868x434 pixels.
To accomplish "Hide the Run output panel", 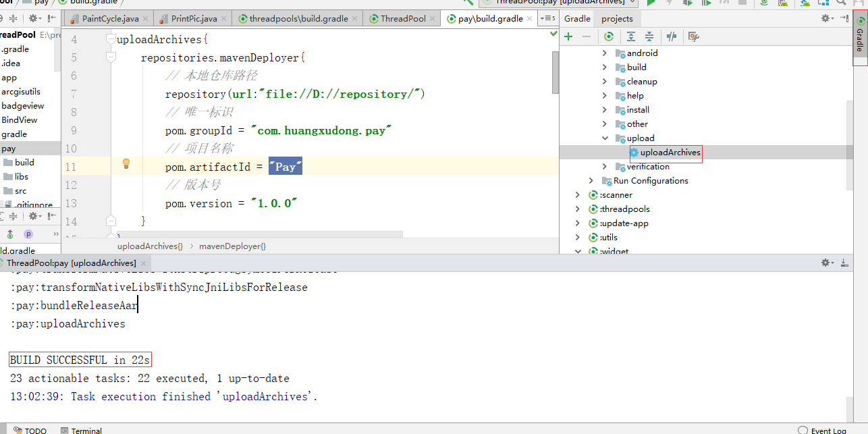I will 844,263.
